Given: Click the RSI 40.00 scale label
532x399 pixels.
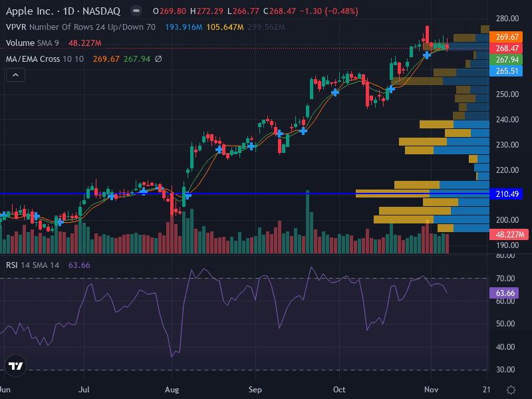Looking at the screenshot, I should click(505, 346).
